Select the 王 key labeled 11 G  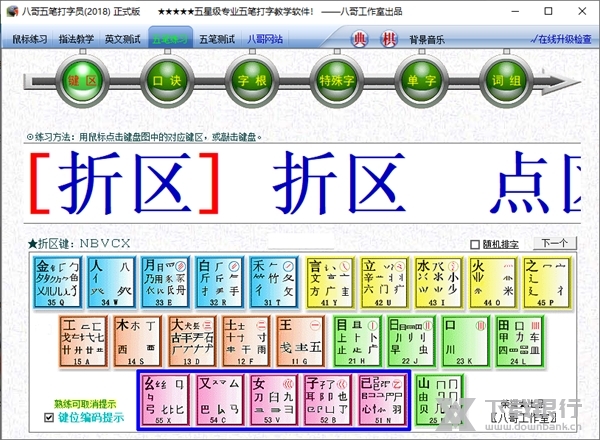(x=301, y=341)
